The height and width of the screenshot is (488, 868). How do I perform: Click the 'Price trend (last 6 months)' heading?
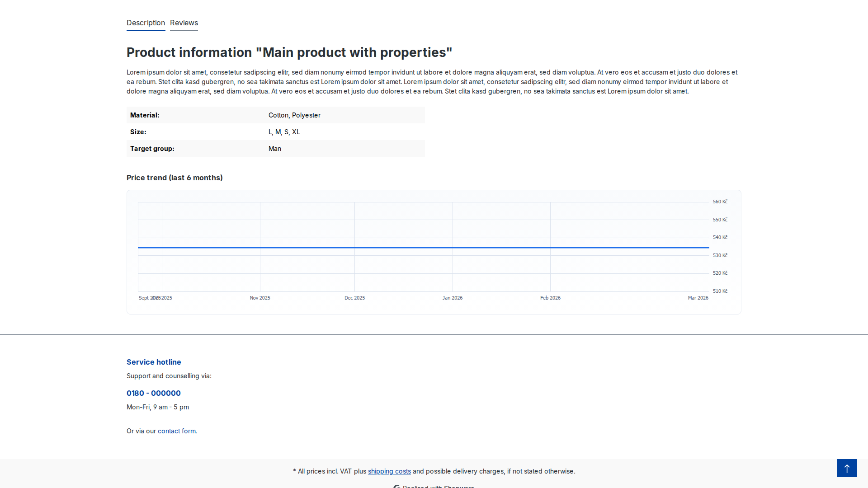[175, 178]
